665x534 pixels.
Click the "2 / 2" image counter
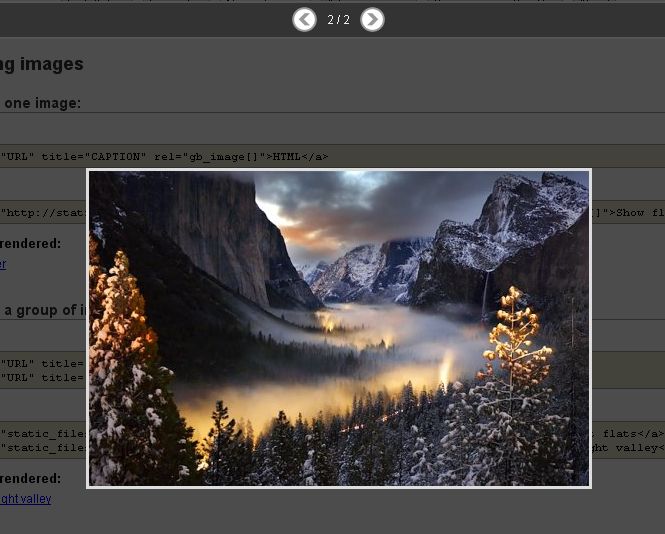[338, 20]
